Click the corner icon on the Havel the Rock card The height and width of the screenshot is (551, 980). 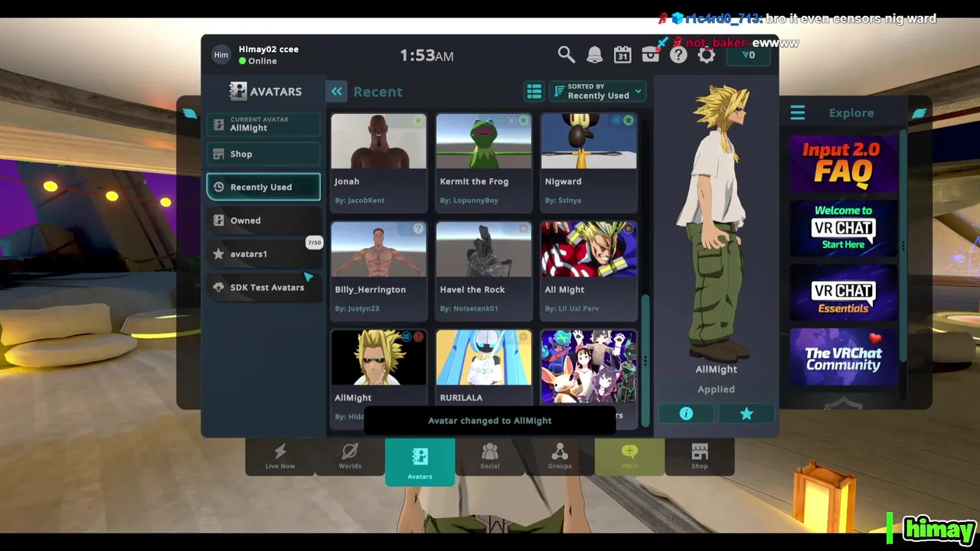(x=524, y=229)
